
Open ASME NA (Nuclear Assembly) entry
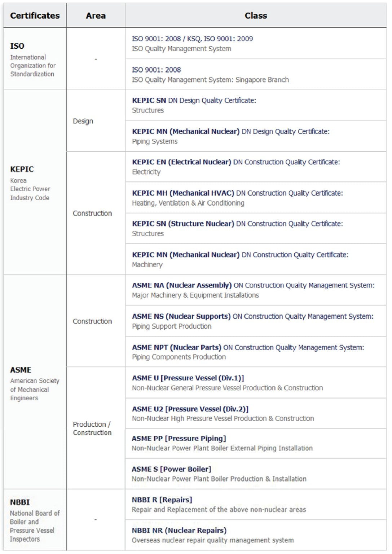click(253, 285)
